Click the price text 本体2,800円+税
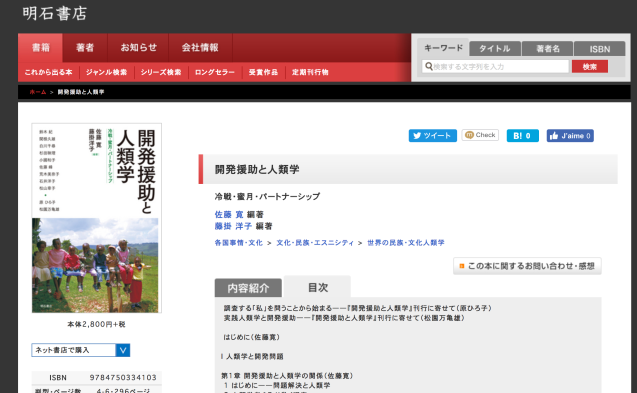The width and height of the screenshot is (637, 393). 96,324
